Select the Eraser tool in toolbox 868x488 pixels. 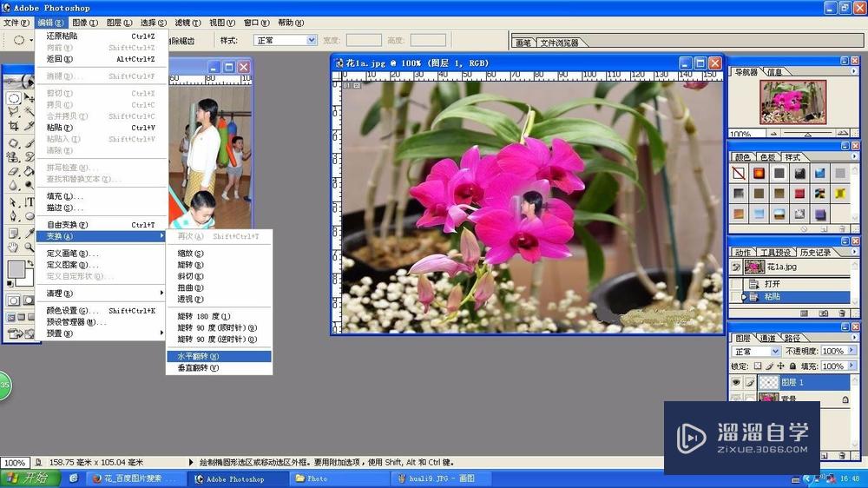pos(14,172)
